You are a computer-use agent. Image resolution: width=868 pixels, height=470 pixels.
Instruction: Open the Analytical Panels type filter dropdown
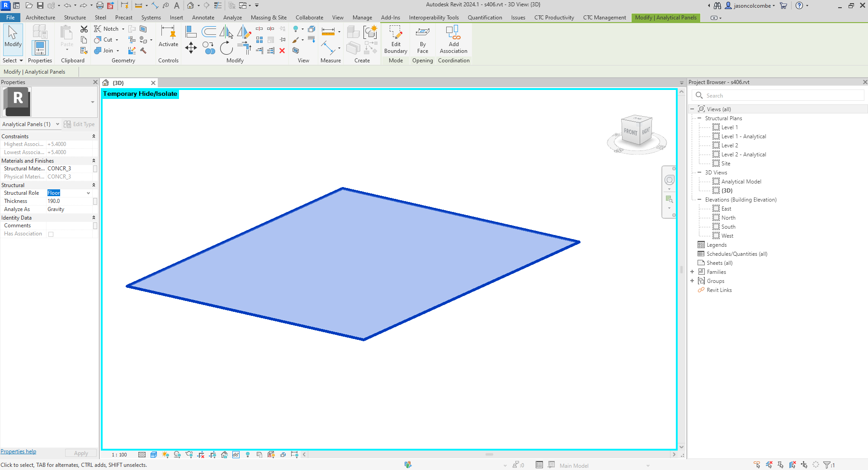click(57, 124)
